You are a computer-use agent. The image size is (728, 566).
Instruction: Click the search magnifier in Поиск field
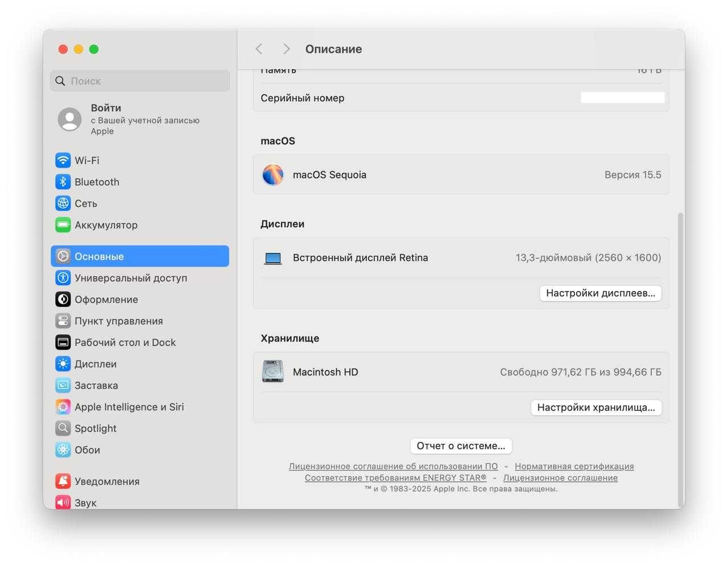click(60, 81)
